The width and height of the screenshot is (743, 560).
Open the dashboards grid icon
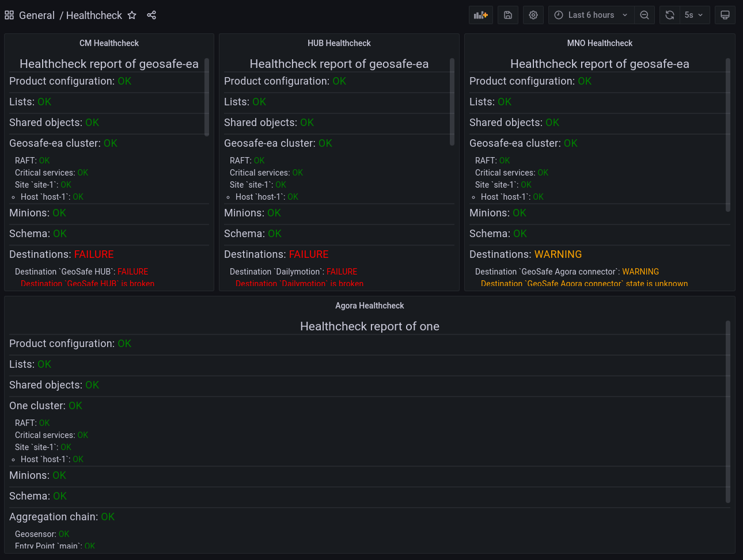(x=9, y=15)
